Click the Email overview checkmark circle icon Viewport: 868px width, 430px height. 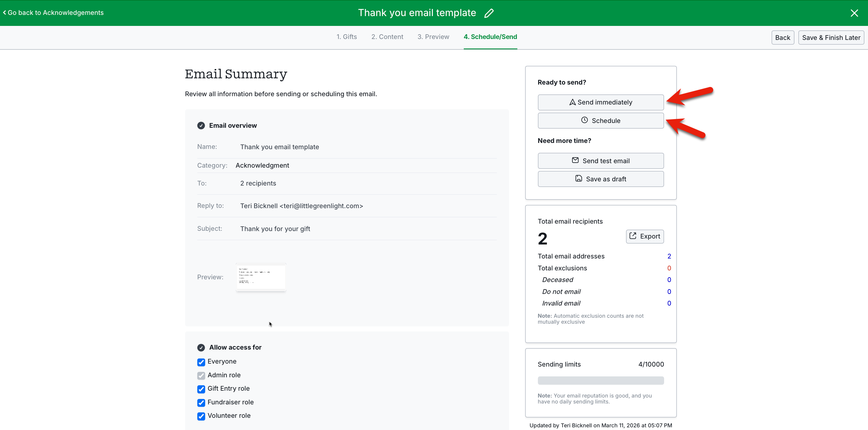point(201,126)
